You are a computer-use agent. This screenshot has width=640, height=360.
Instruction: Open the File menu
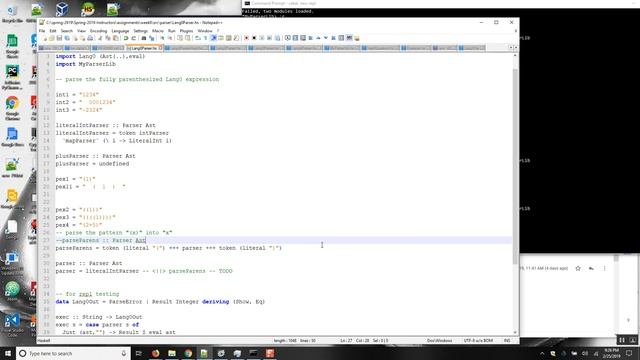click(42, 31)
